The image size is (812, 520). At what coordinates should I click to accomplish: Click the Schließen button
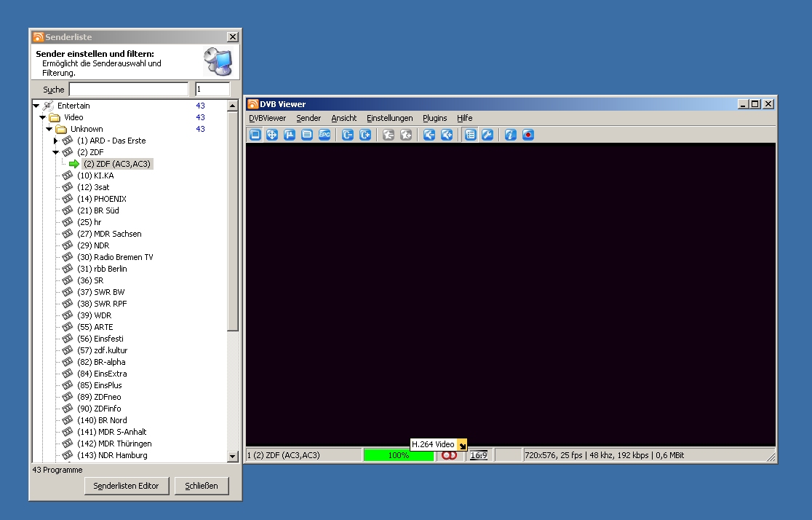click(x=202, y=486)
